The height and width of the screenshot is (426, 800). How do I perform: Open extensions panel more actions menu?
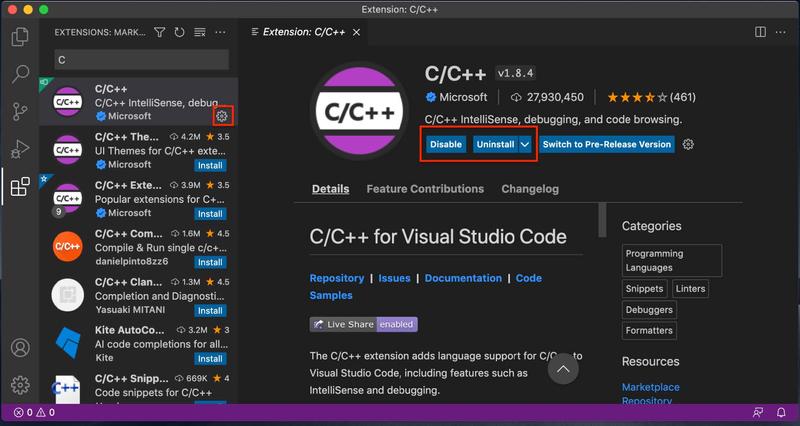pyautogui.click(x=221, y=33)
